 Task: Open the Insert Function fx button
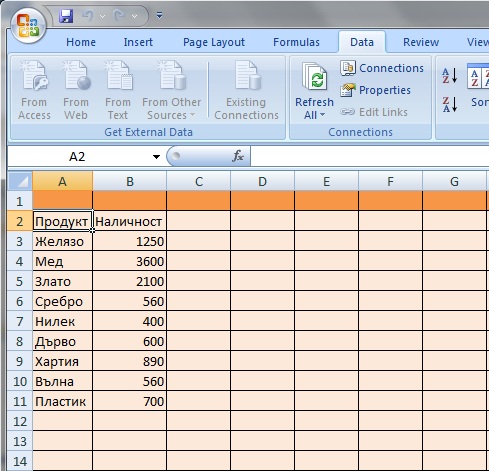point(238,156)
